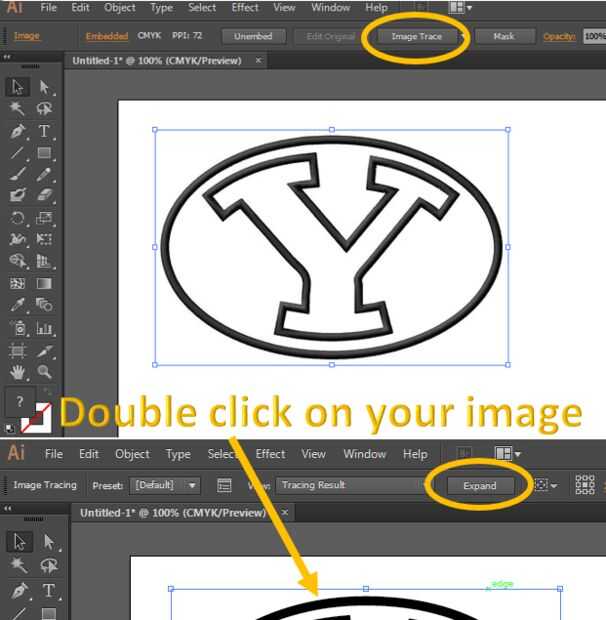Open the Help menu in lower window

(415, 454)
